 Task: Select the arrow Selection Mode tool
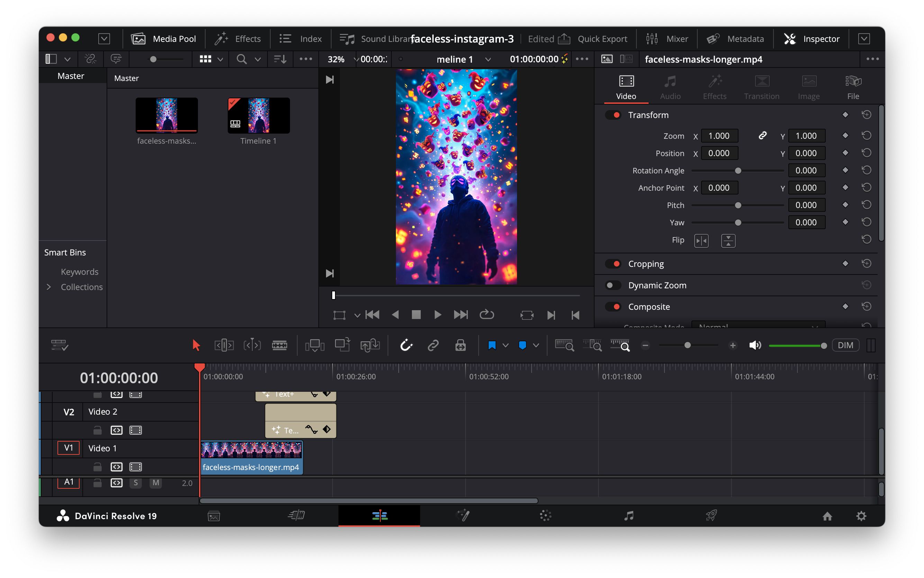(x=196, y=345)
